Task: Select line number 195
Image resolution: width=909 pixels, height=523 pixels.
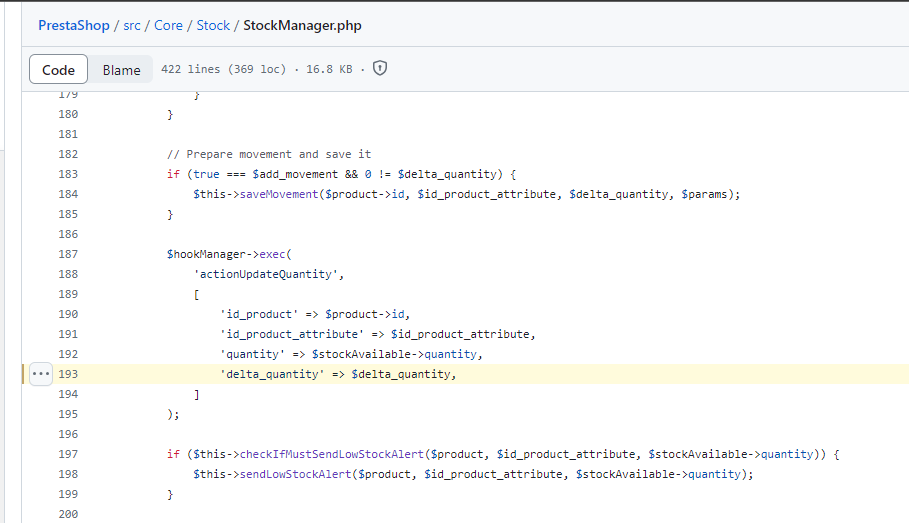Action: (x=68, y=414)
